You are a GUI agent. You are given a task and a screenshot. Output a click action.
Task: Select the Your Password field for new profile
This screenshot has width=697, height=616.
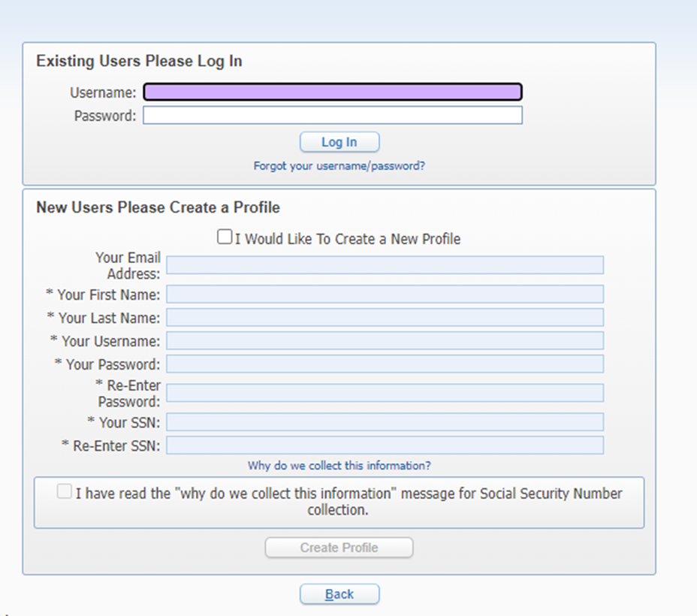[385, 364]
